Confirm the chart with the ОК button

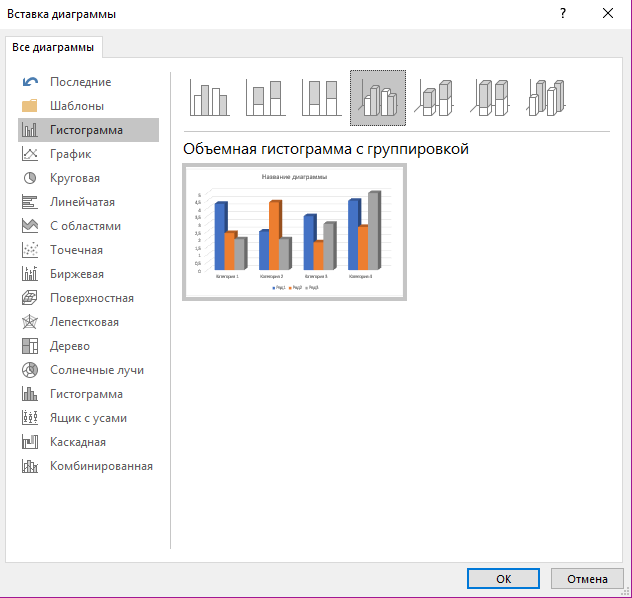tap(503, 579)
